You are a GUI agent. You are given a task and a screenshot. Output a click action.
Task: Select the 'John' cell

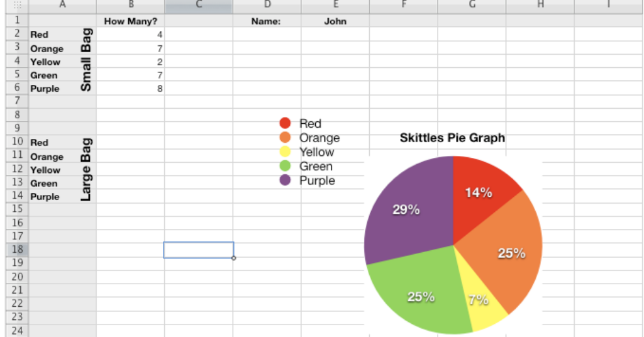335,21
